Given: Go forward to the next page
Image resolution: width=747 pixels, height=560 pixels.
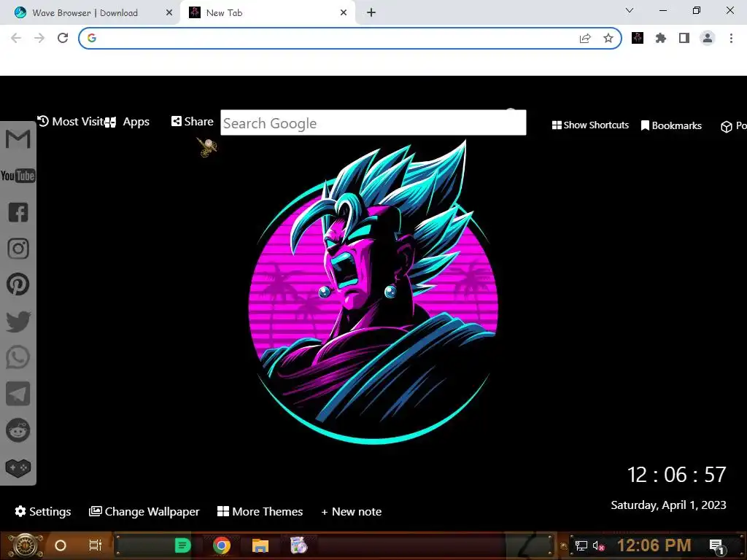Looking at the screenshot, I should (39, 38).
